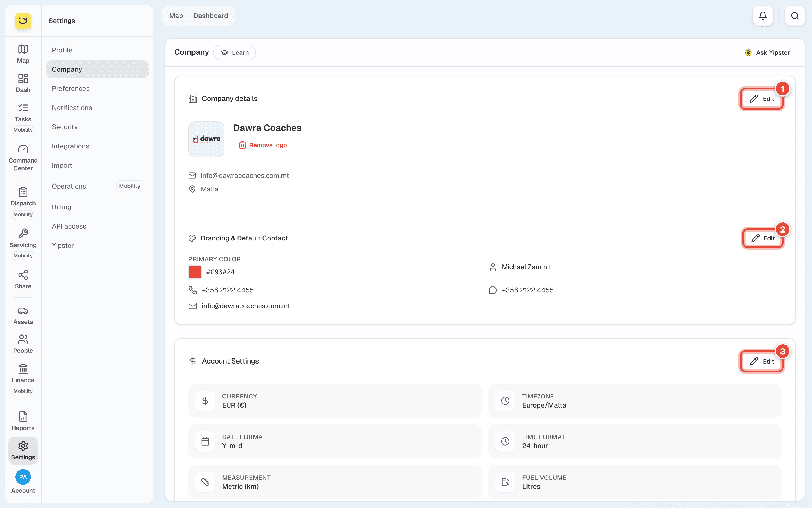This screenshot has width=812, height=508.
Task: Open API access settings section
Action: pos(97,226)
